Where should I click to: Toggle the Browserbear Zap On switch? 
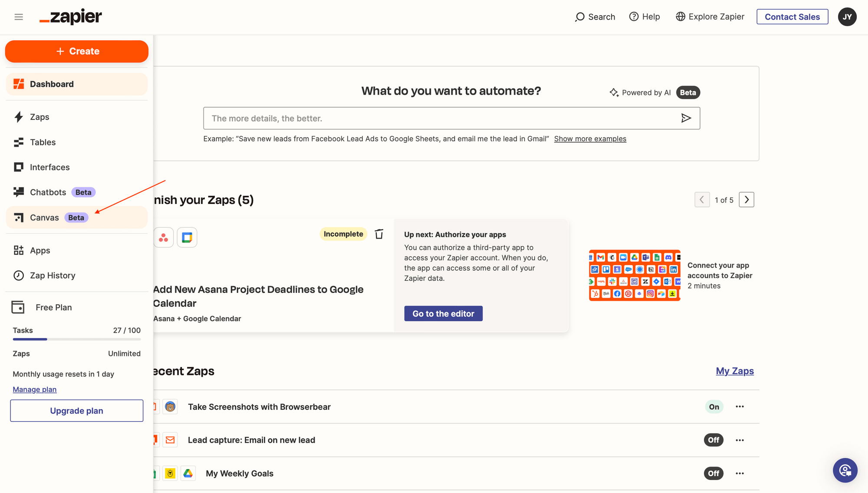pos(714,407)
